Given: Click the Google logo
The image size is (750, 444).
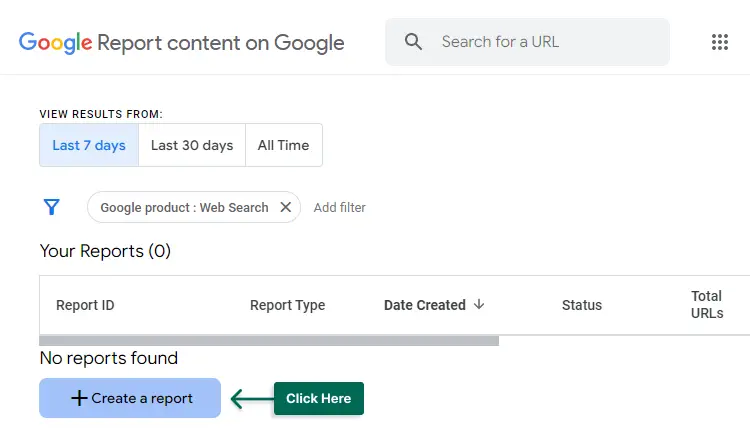Looking at the screenshot, I should 55,43.
